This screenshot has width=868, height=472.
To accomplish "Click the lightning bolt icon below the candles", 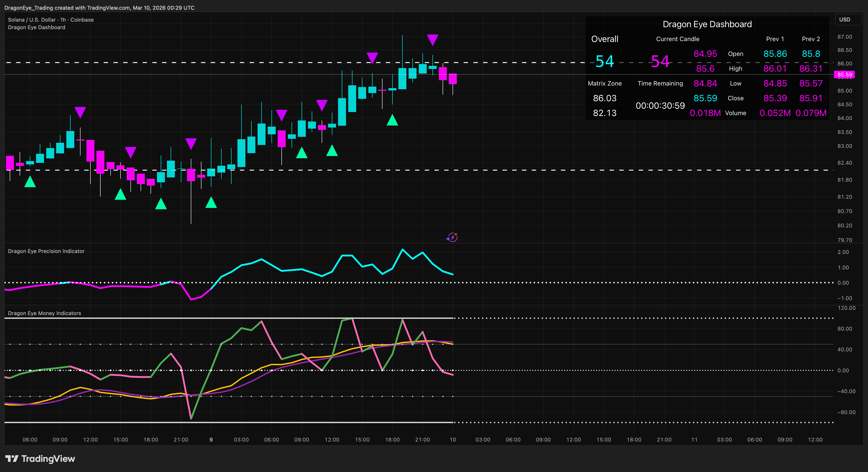I will [452, 237].
